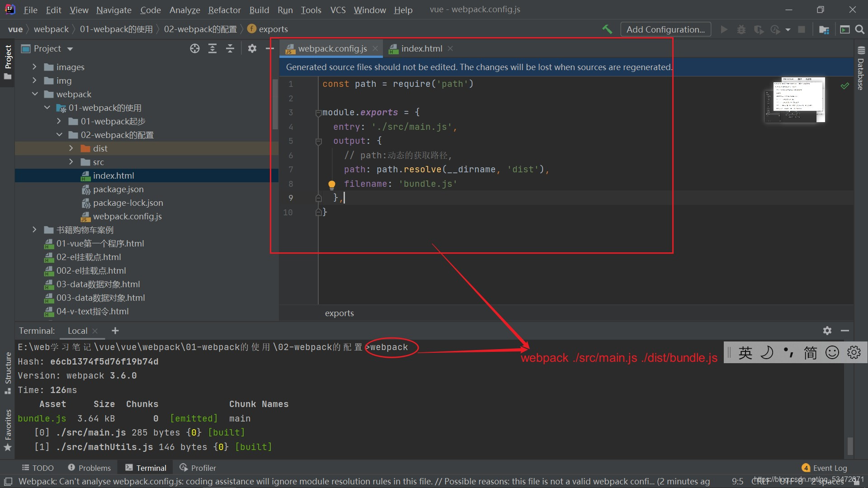The image size is (868, 488).
Task: Click the Debug bug icon
Action: [x=741, y=29]
